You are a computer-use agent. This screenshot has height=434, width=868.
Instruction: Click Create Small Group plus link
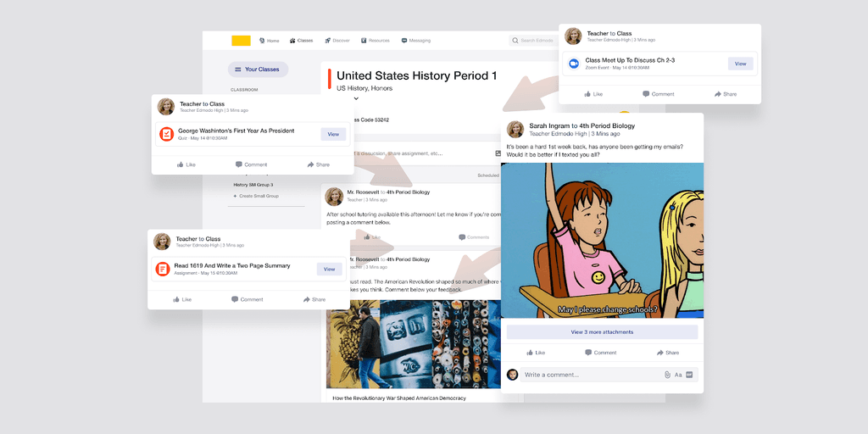coord(256,196)
